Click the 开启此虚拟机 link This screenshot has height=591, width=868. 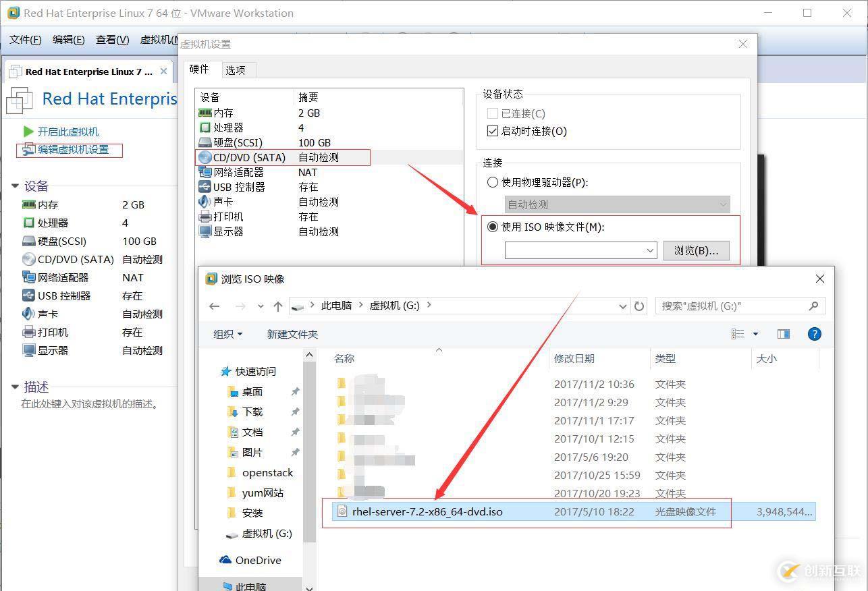click(67, 132)
